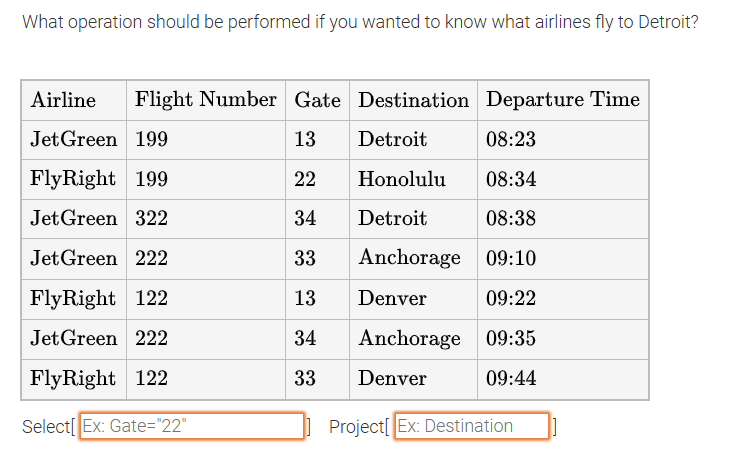Click the "Project[" label text

(358, 427)
